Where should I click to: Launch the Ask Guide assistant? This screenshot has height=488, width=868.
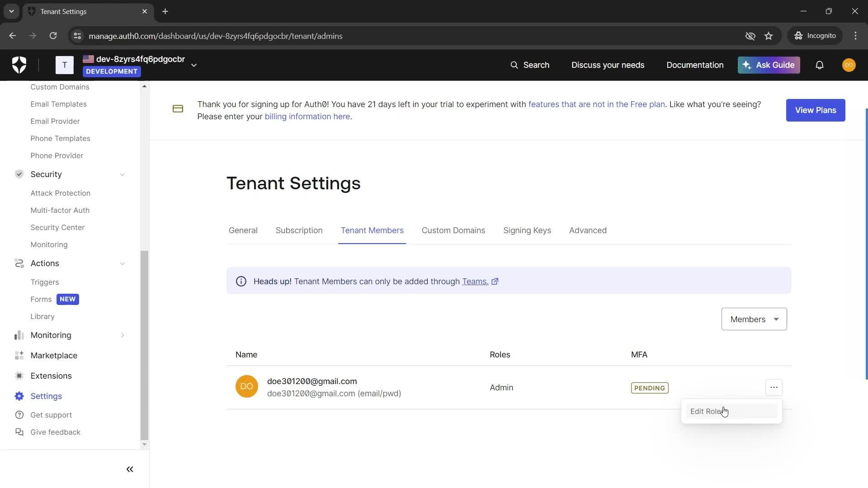(769, 65)
